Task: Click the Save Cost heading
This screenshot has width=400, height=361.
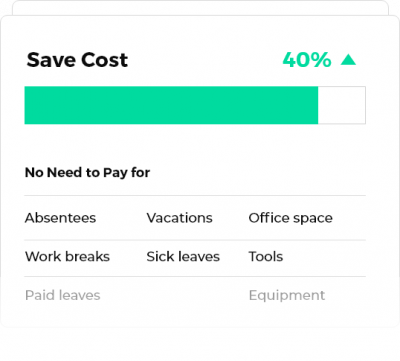Action: click(x=77, y=60)
